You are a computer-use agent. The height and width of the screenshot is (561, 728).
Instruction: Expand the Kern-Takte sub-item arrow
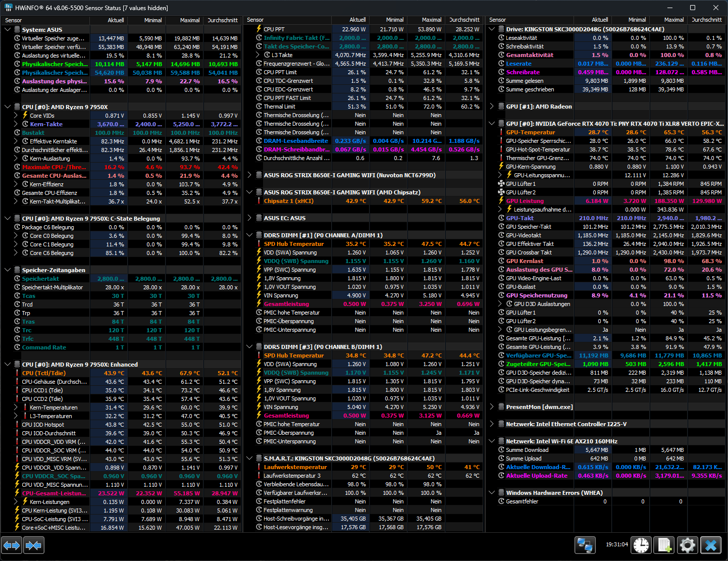tap(16, 124)
